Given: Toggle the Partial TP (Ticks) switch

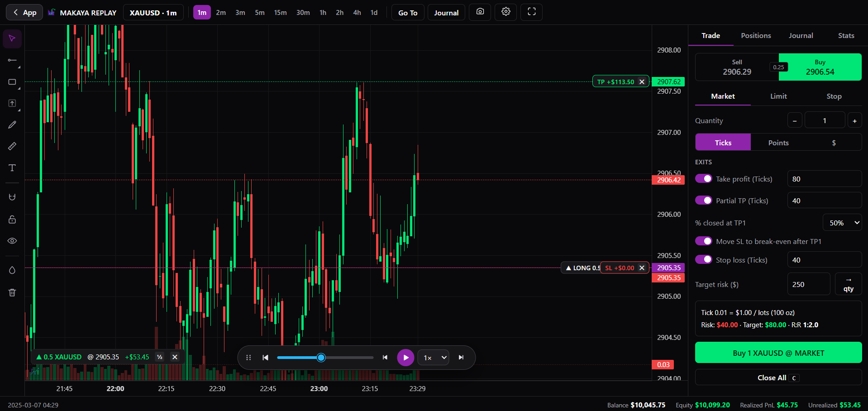Looking at the screenshot, I should pos(704,201).
